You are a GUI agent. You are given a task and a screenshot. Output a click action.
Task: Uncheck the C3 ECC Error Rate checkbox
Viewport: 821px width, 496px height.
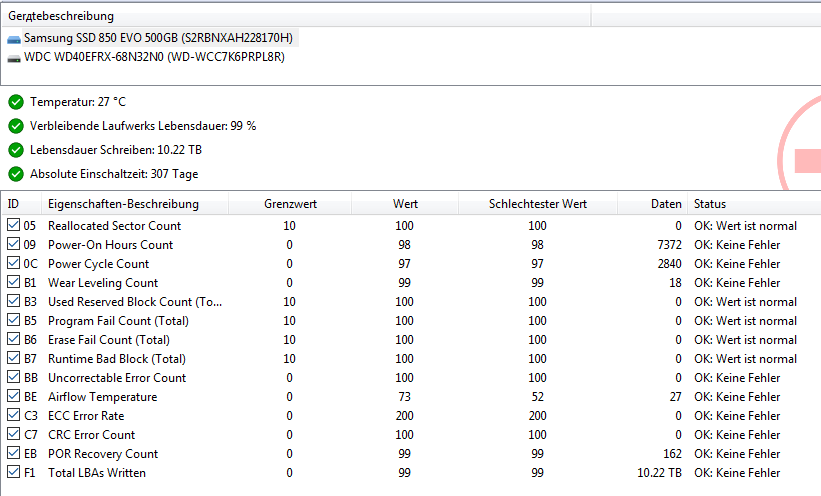pyautogui.click(x=14, y=414)
